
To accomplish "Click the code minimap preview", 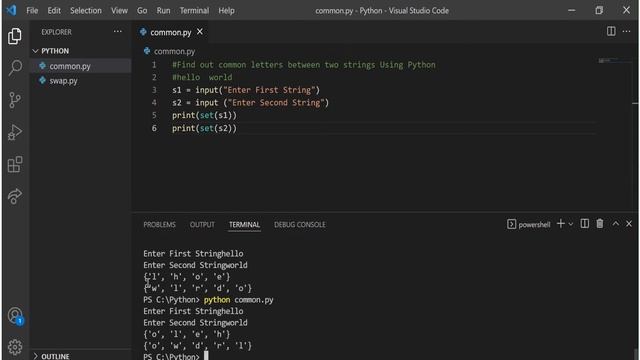I will point(615,60).
